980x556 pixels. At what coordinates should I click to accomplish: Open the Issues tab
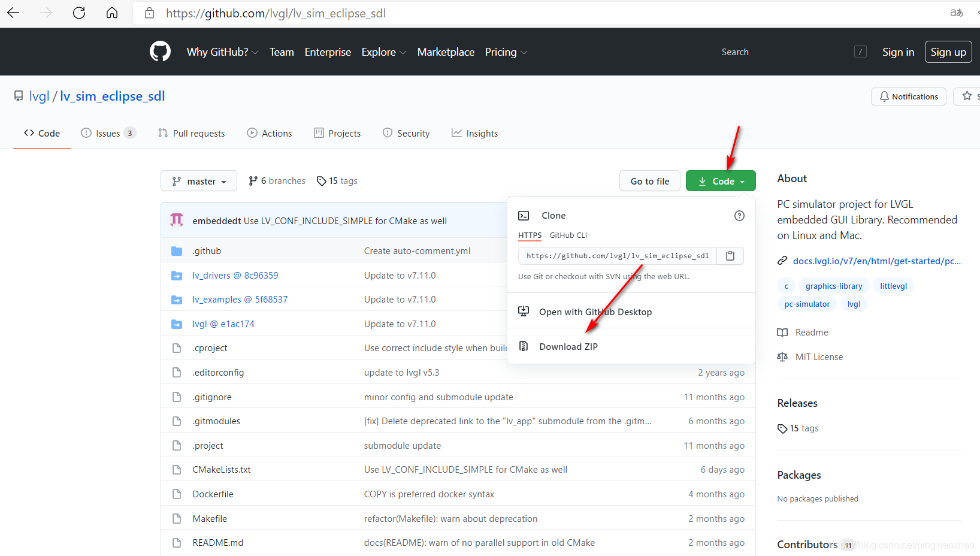(x=109, y=133)
